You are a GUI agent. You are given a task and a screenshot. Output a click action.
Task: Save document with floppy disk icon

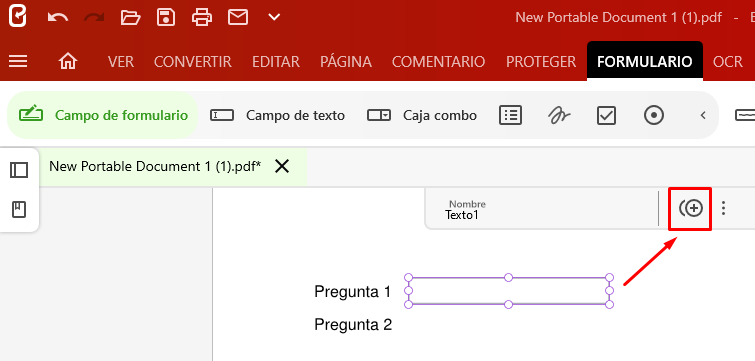[x=166, y=17]
